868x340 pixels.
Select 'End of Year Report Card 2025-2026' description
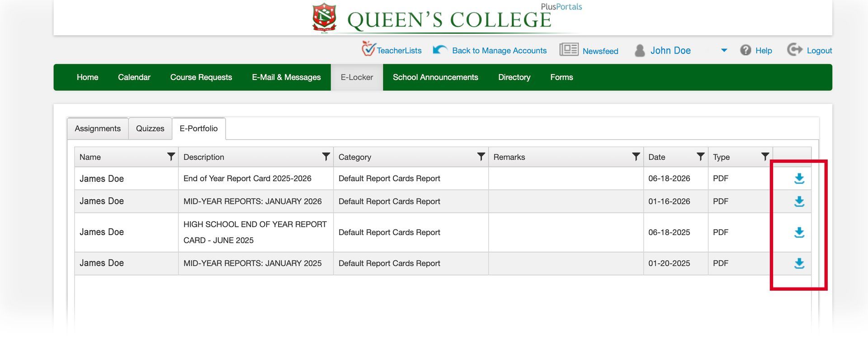(x=247, y=179)
